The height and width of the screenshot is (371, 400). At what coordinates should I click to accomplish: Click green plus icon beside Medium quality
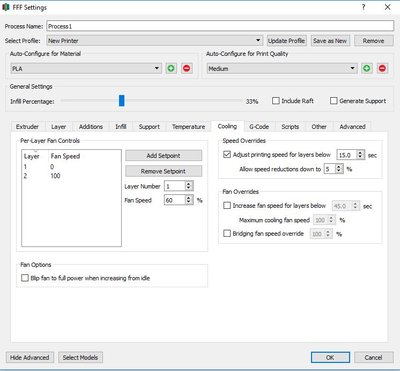367,68
